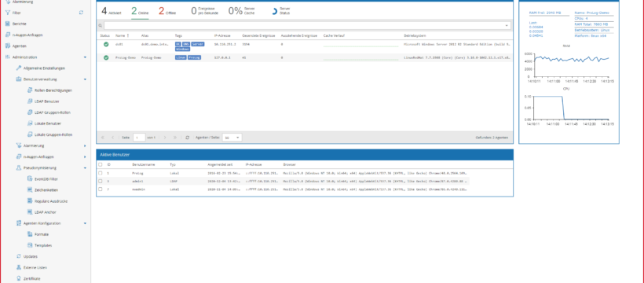Image resolution: width=644 pixels, height=283 pixels.
Task: Click the Updates refresh icon
Action: (19, 256)
